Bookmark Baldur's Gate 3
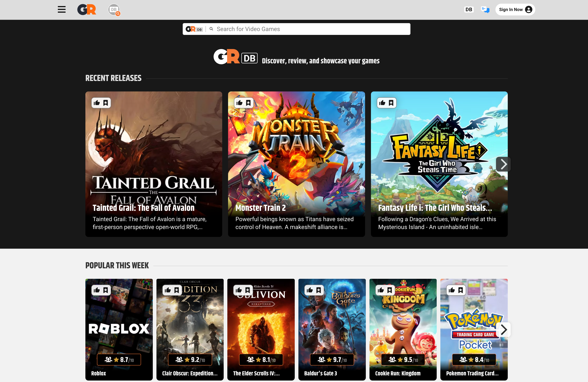This screenshot has width=588, height=382. (319, 290)
